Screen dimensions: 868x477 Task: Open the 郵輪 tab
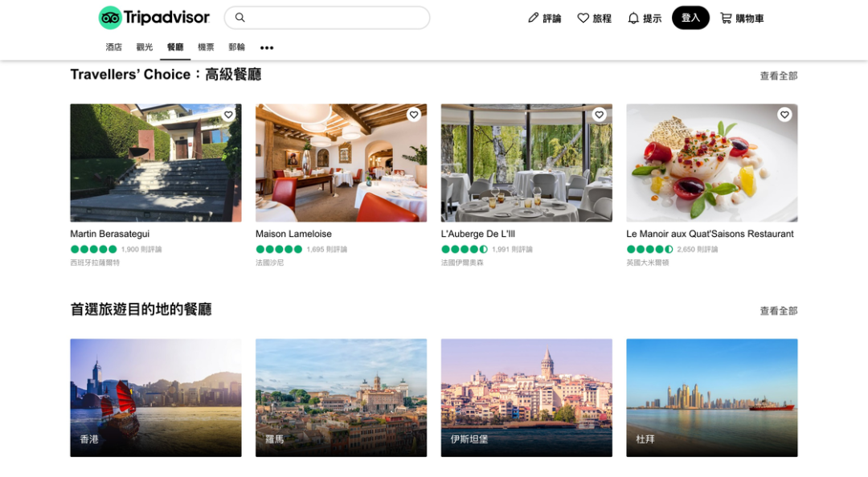[x=236, y=47]
